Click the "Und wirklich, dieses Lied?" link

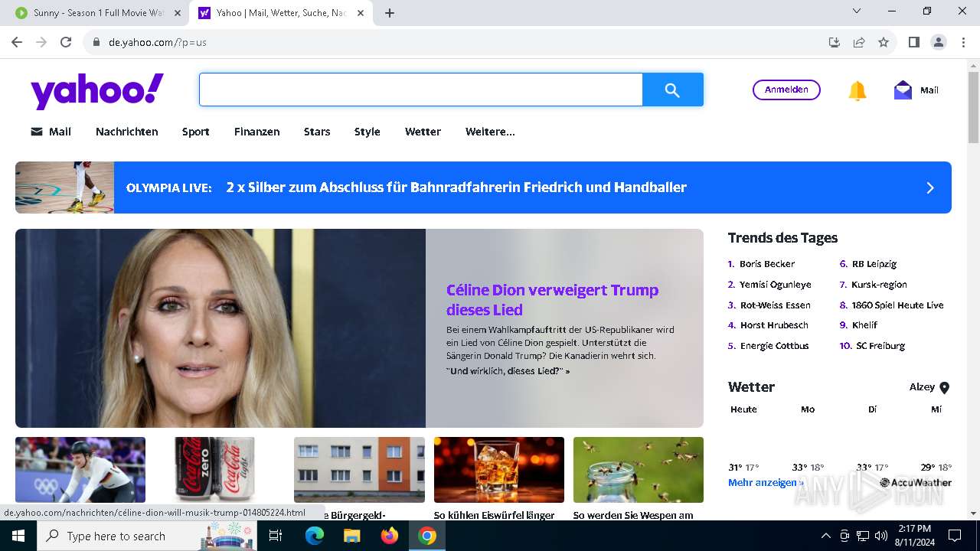pyautogui.click(x=508, y=371)
